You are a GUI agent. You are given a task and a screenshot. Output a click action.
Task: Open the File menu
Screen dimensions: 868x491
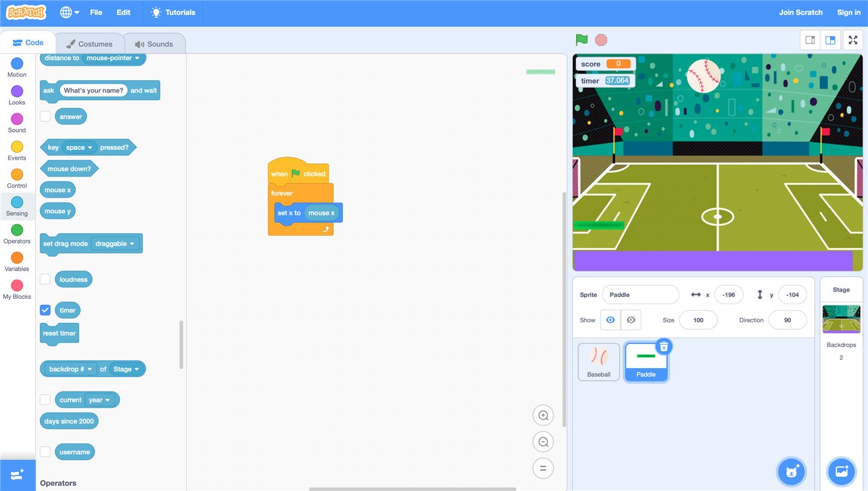click(x=96, y=13)
